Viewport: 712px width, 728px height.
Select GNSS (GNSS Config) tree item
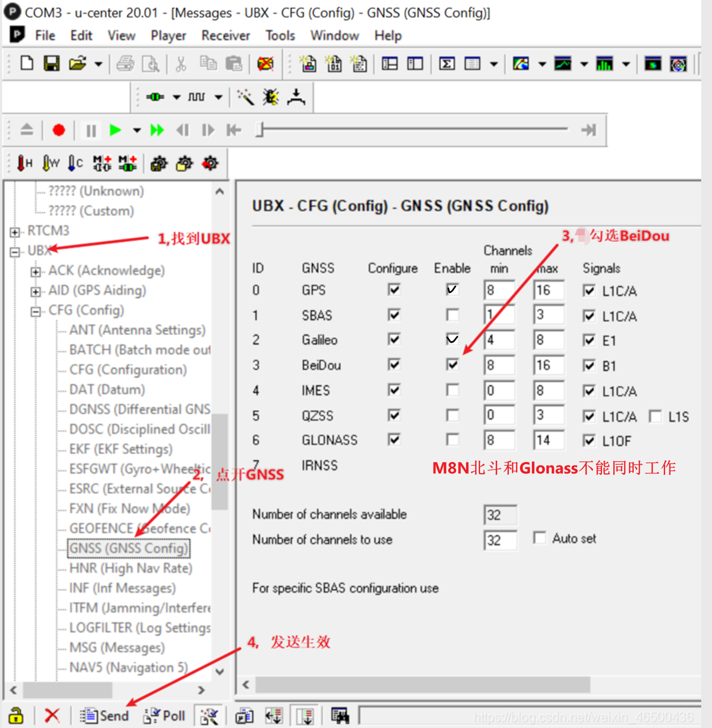[x=128, y=548]
